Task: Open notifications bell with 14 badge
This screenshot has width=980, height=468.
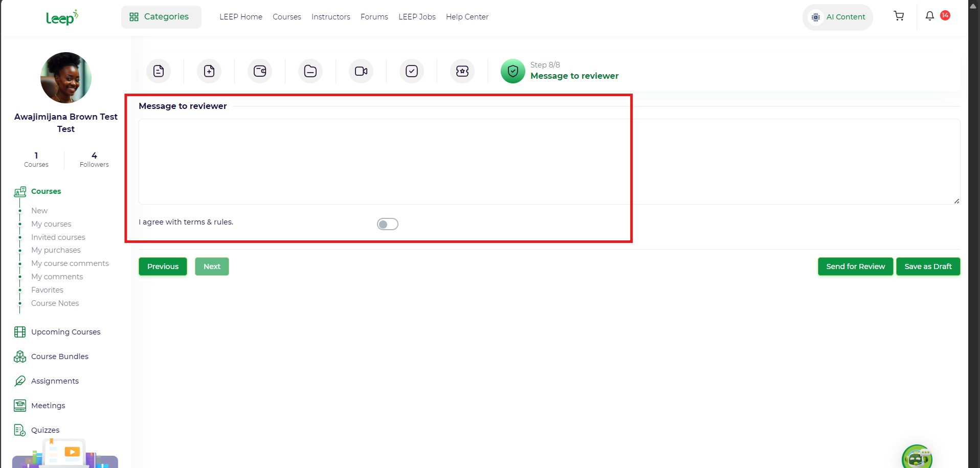Action: [930, 16]
